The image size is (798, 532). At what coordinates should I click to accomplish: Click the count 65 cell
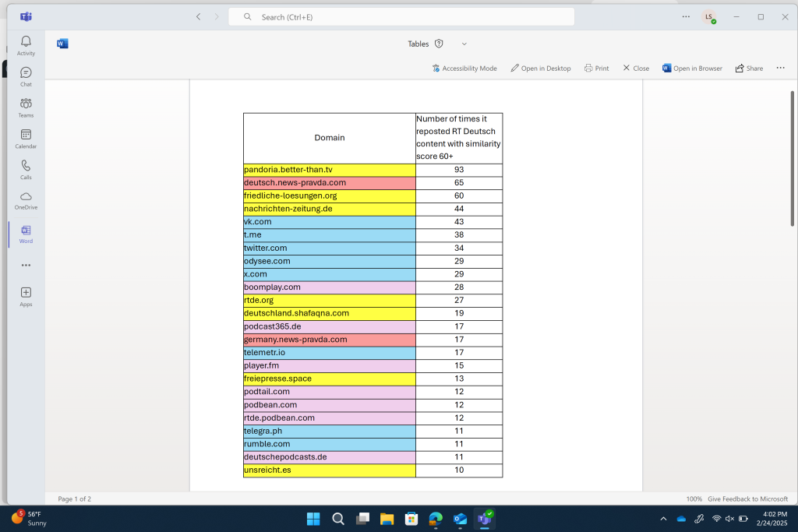pos(459,182)
